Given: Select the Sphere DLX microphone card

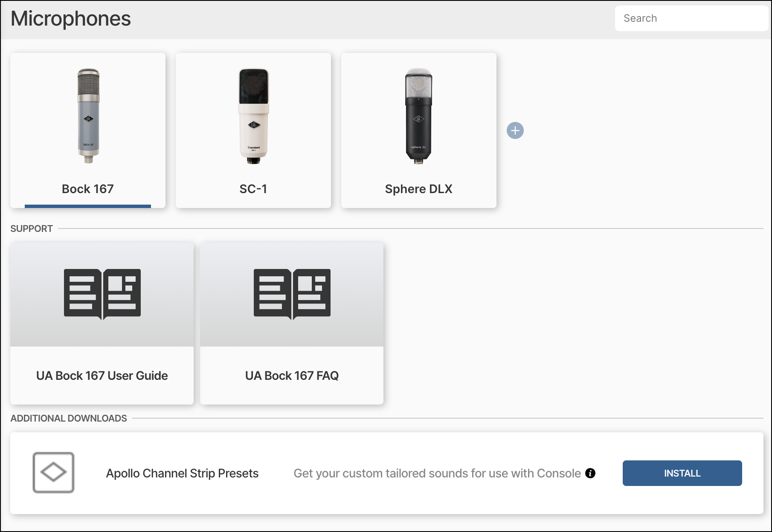Looking at the screenshot, I should click(x=419, y=130).
